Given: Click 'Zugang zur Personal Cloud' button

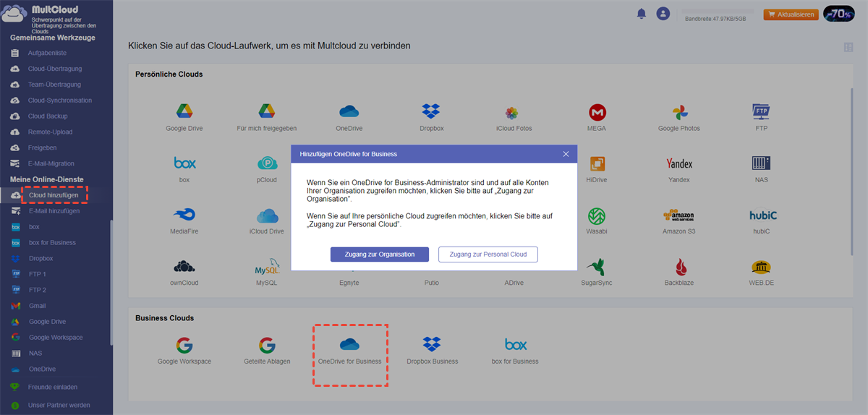Looking at the screenshot, I should [x=488, y=254].
